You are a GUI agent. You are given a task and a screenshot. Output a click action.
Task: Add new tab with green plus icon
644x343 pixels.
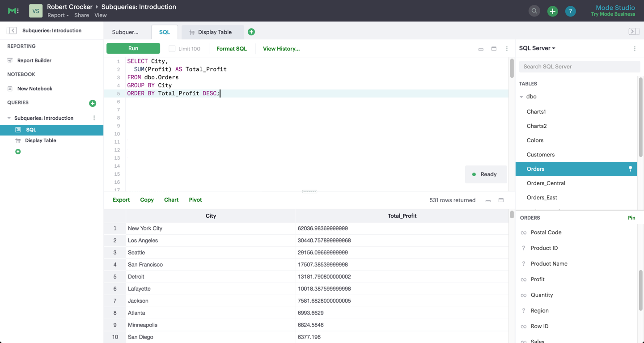(x=251, y=32)
